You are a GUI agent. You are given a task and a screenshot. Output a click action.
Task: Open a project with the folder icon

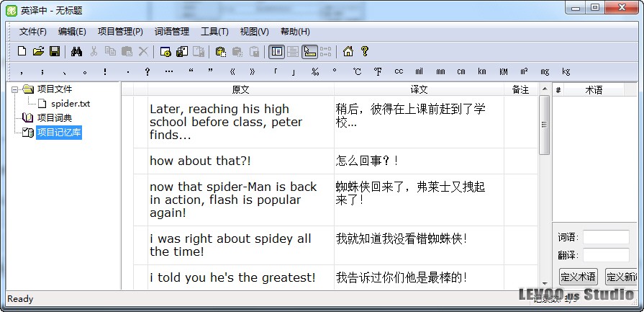(38, 51)
